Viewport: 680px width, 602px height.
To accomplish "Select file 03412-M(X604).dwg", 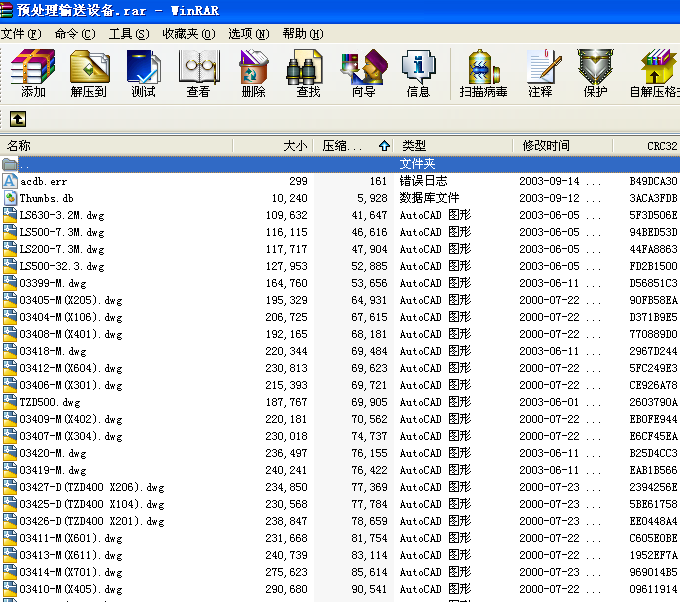I will point(71,368).
